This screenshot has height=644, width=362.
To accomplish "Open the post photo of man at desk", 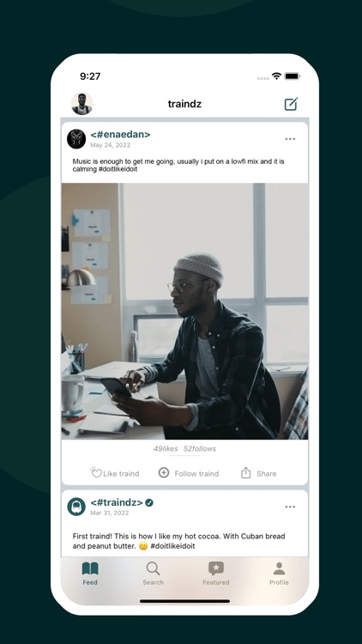I will tap(184, 312).
